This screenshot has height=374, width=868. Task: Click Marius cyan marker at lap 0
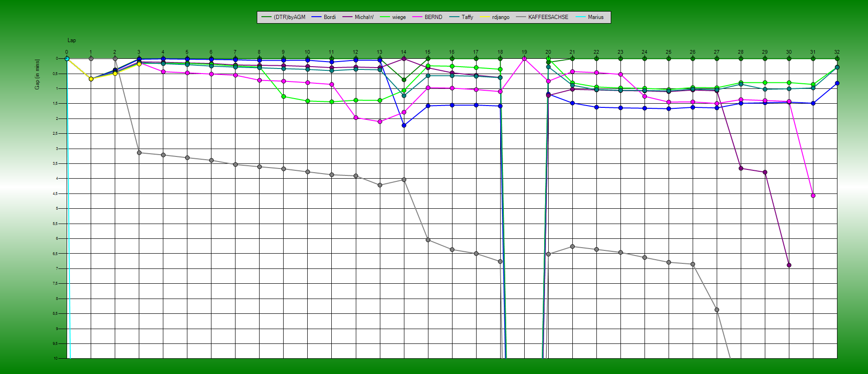(x=67, y=59)
